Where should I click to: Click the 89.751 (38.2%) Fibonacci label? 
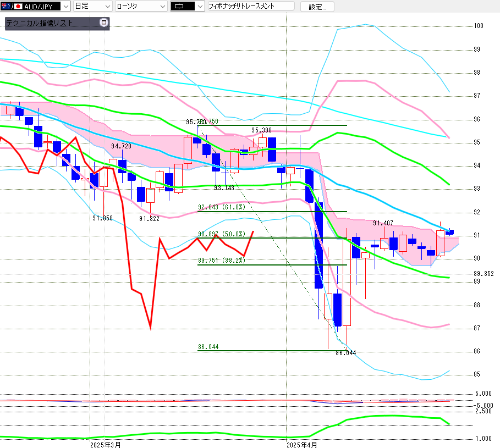click(222, 260)
